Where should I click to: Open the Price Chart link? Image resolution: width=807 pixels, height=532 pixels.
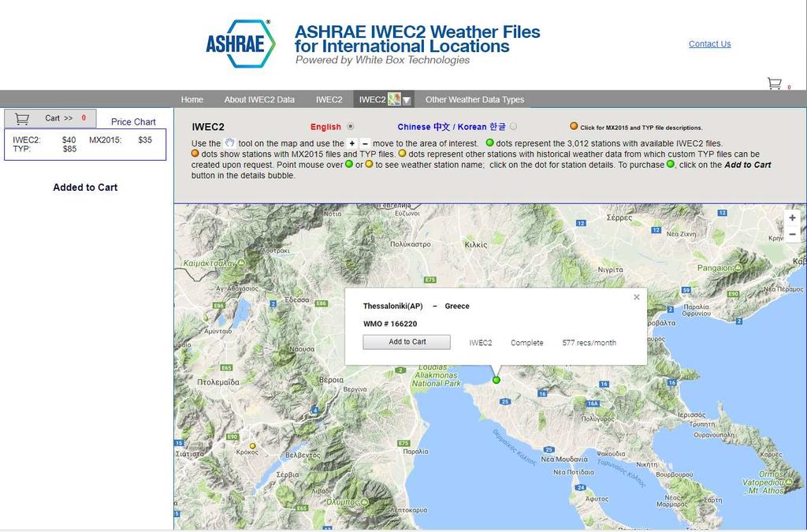pos(133,122)
